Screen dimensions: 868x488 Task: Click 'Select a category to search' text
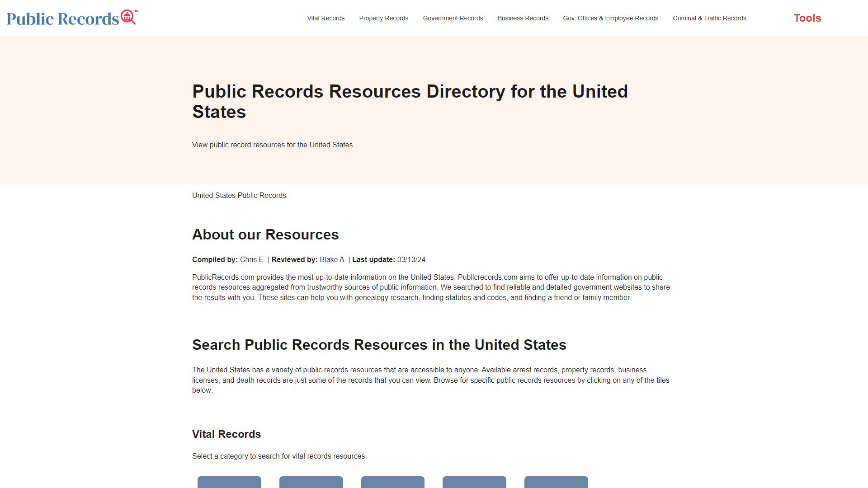pos(279,456)
